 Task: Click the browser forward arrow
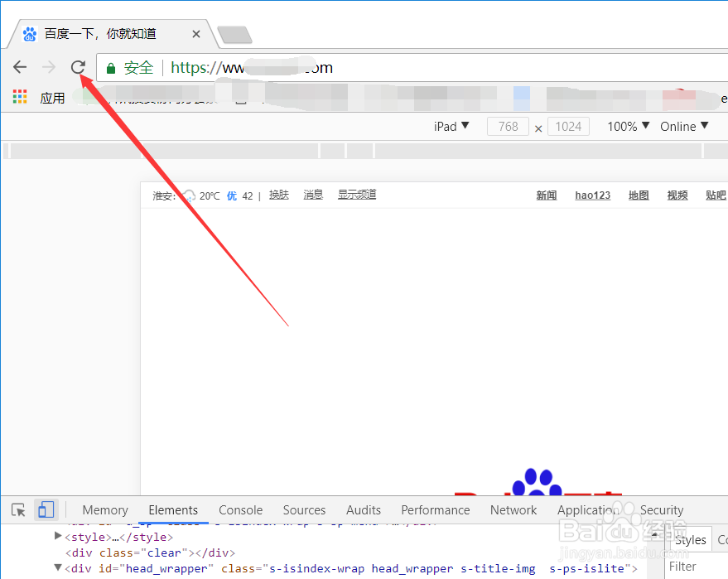49,67
